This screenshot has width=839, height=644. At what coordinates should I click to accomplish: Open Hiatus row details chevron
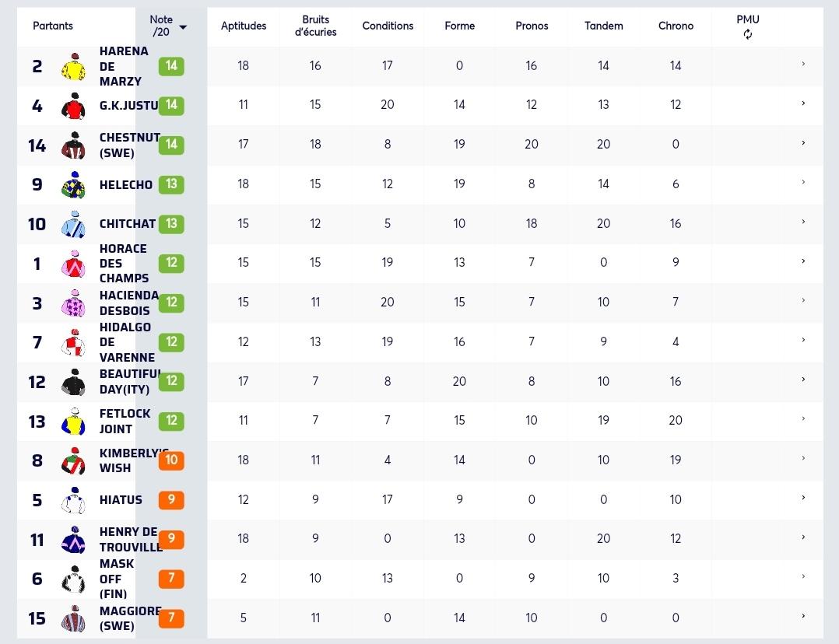[x=803, y=498]
